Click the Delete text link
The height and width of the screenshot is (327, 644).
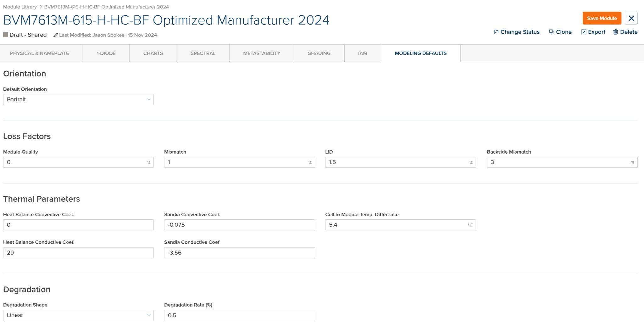(629, 32)
